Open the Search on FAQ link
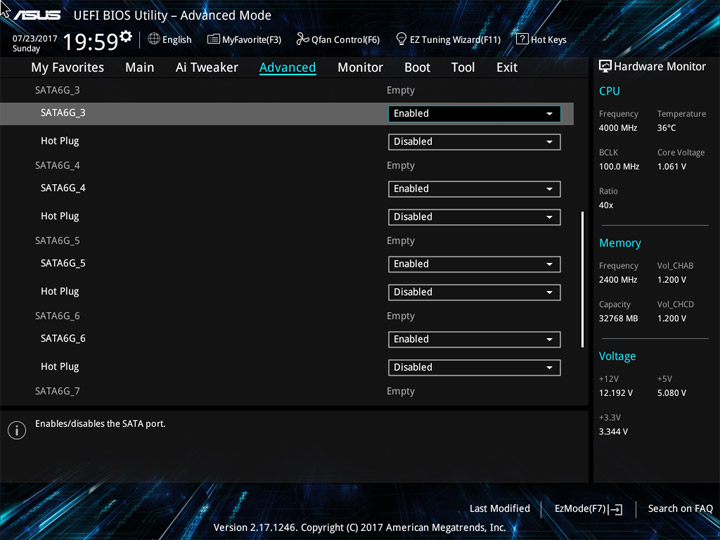 (x=680, y=509)
